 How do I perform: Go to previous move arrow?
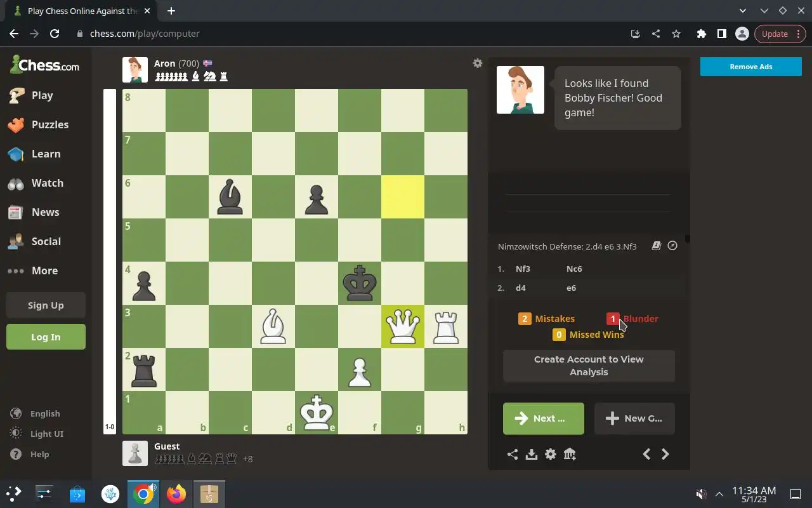(x=646, y=454)
